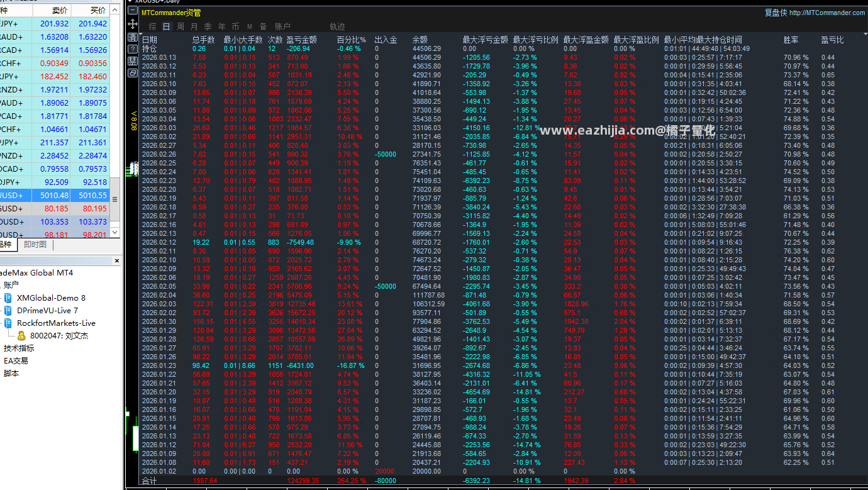Click the Market Watch scrollbar thumb
The image size is (868, 490).
[x=114, y=199]
